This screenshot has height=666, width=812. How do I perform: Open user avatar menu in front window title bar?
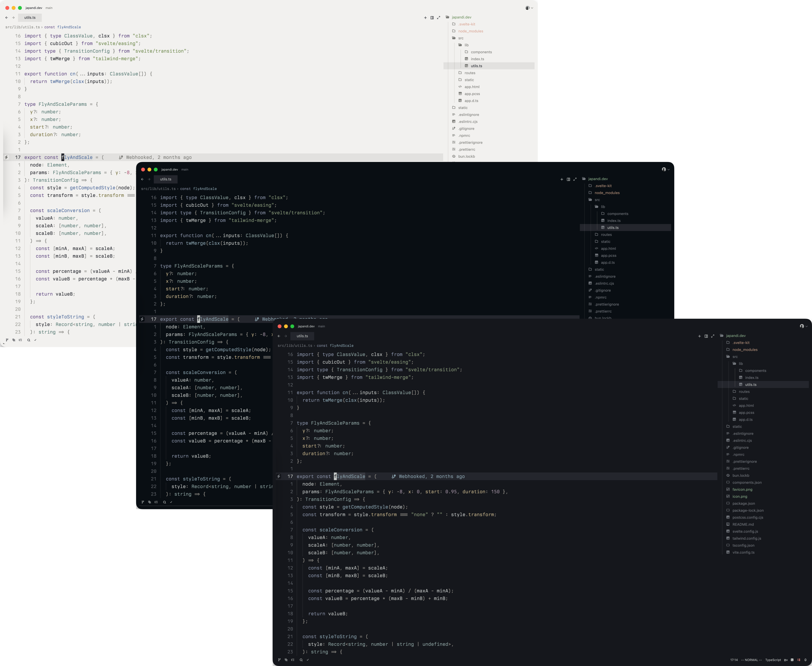[804, 326]
